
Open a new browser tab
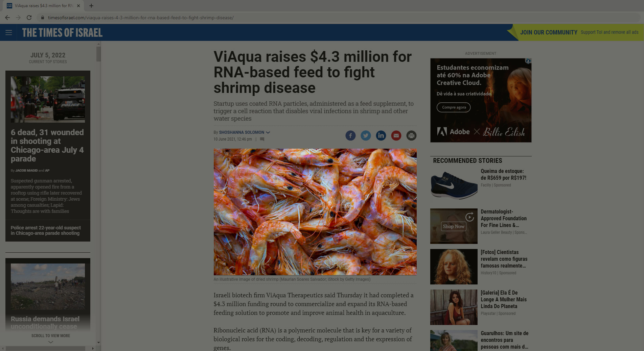point(91,6)
